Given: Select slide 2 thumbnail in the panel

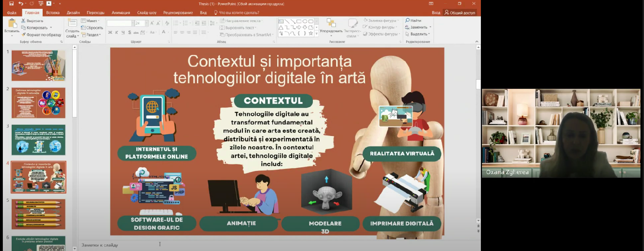Looking at the screenshot, I should (x=38, y=103).
